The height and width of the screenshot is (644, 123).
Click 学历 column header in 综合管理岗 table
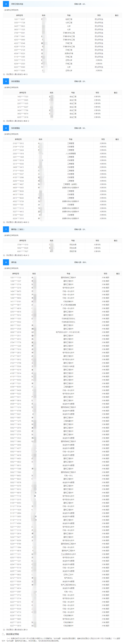[103, 139]
